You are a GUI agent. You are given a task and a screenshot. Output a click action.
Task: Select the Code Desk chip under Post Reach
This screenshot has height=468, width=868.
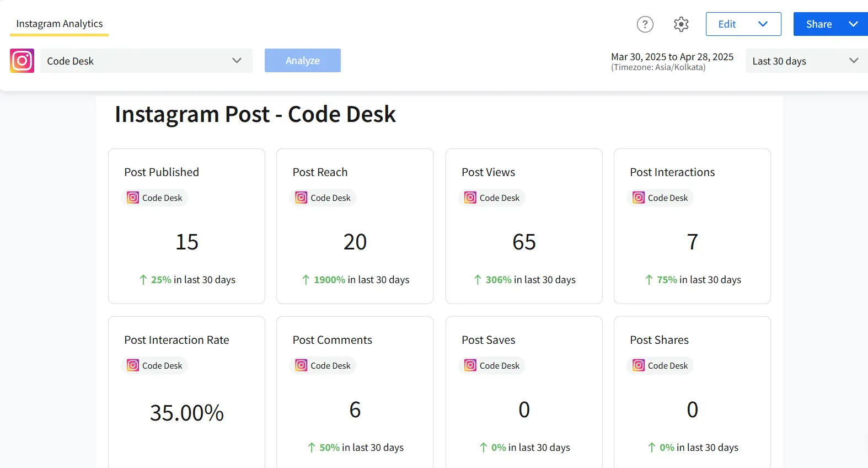[x=323, y=198]
